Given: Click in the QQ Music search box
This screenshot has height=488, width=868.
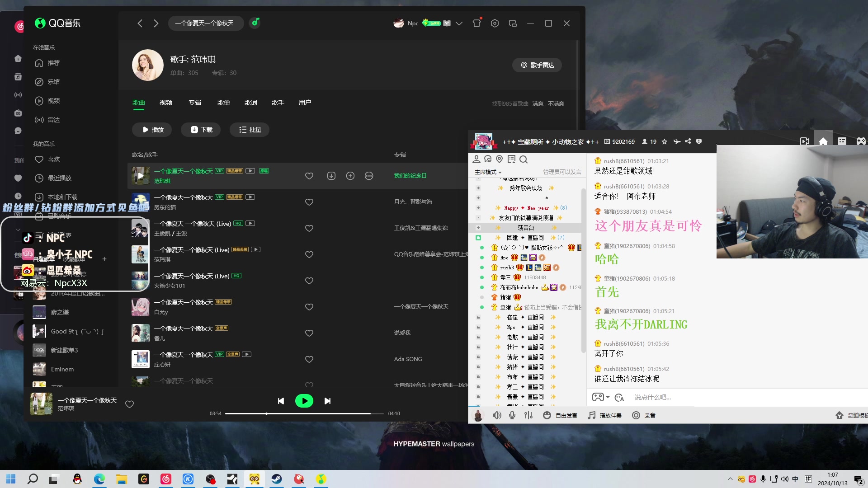Looking at the screenshot, I should 206,23.
